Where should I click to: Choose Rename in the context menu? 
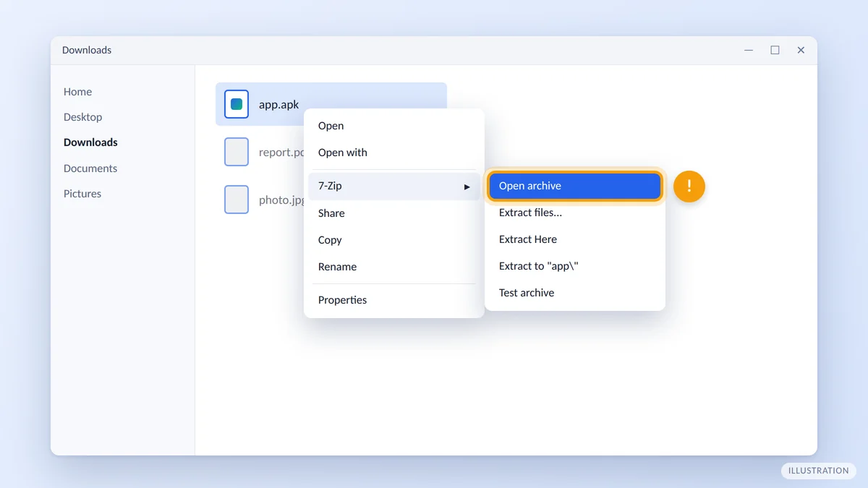(x=394, y=267)
